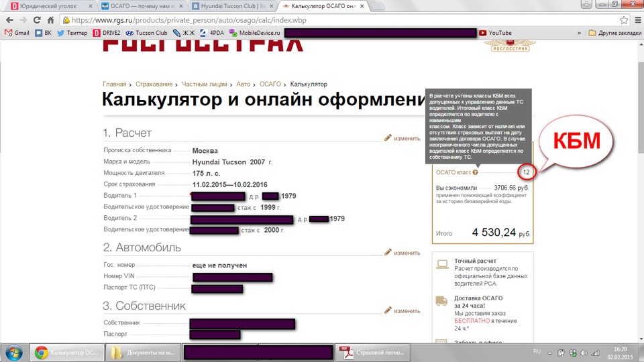Open the Твиттер bookmark
644x362 pixels.
[72, 33]
